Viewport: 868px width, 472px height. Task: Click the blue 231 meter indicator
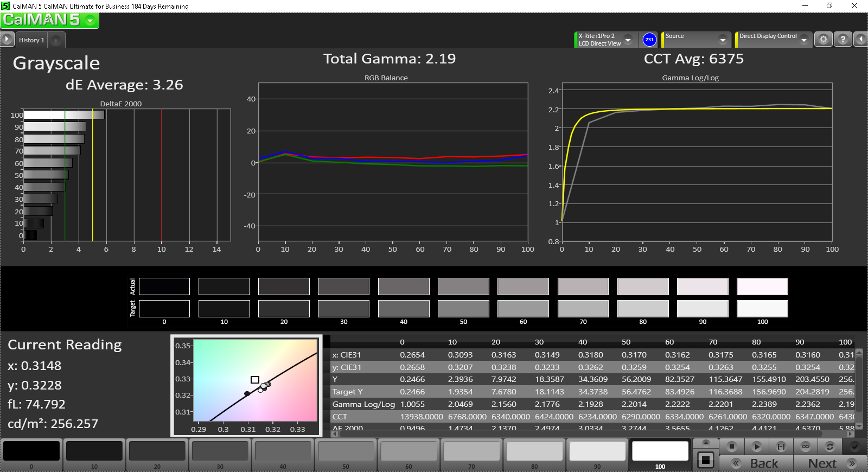click(649, 40)
